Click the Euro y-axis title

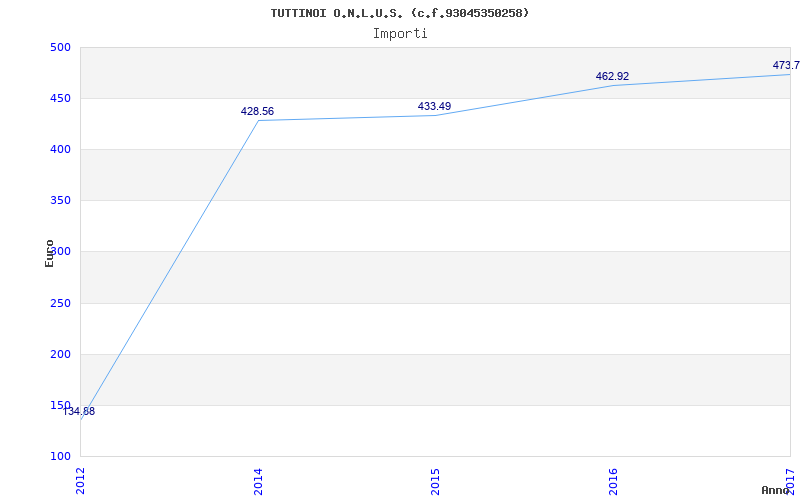[x=50, y=252]
